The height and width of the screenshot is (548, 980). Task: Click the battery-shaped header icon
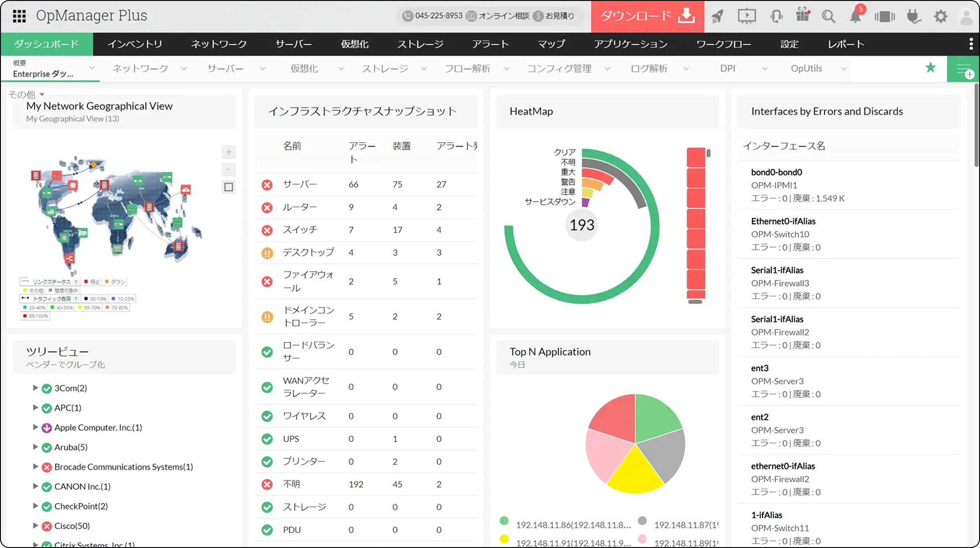point(885,17)
